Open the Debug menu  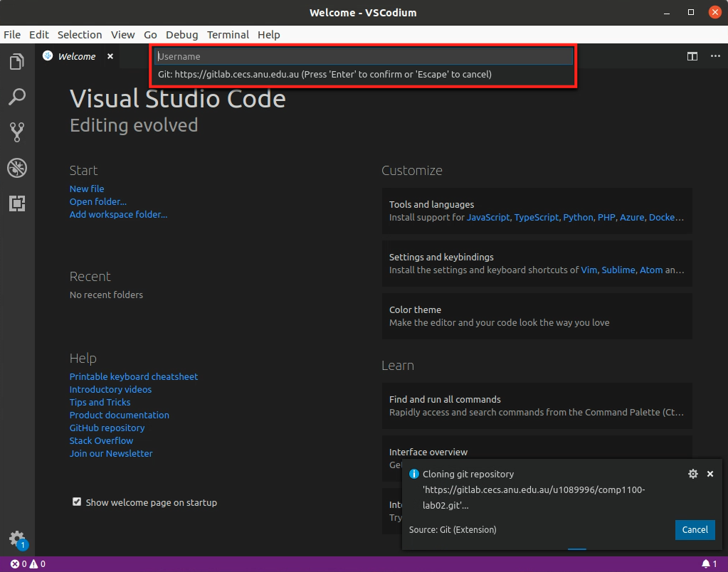tap(181, 35)
